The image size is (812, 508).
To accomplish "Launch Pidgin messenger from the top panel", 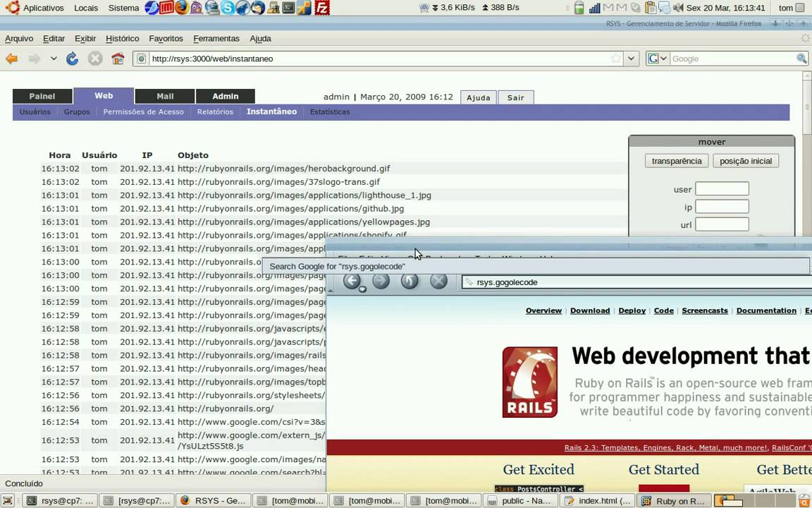I will pyautogui.click(x=196, y=8).
